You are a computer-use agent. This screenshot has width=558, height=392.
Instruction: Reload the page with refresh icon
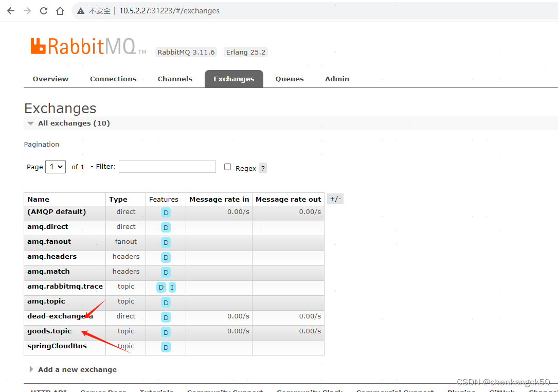[44, 11]
